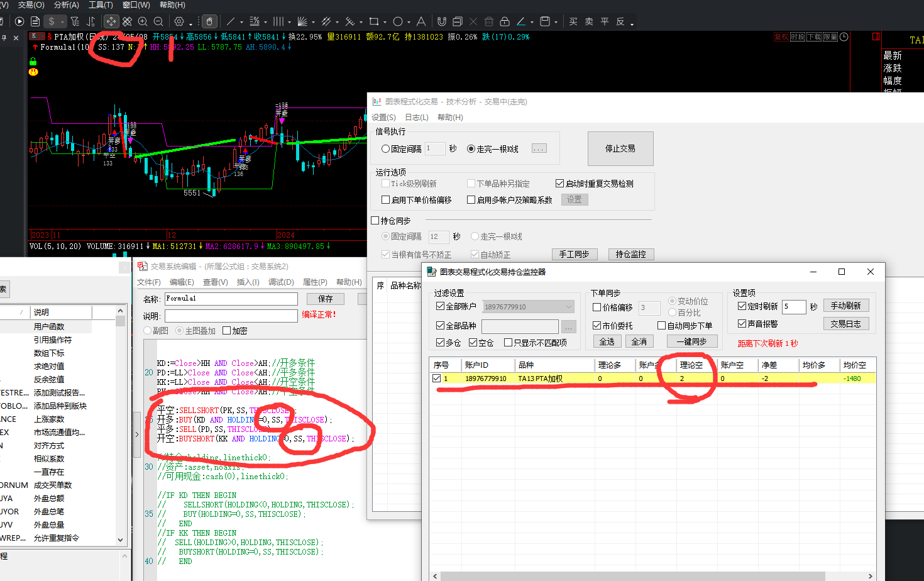
Task: Select the text annotation A tool
Action: click(421, 21)
